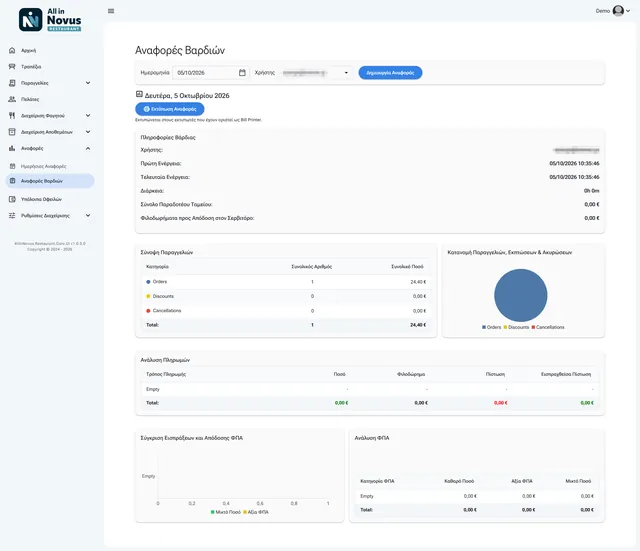The height and width of the screenshot is (551, 640).
Task: Click the Discounts row label
Action: tap(163, 296)
